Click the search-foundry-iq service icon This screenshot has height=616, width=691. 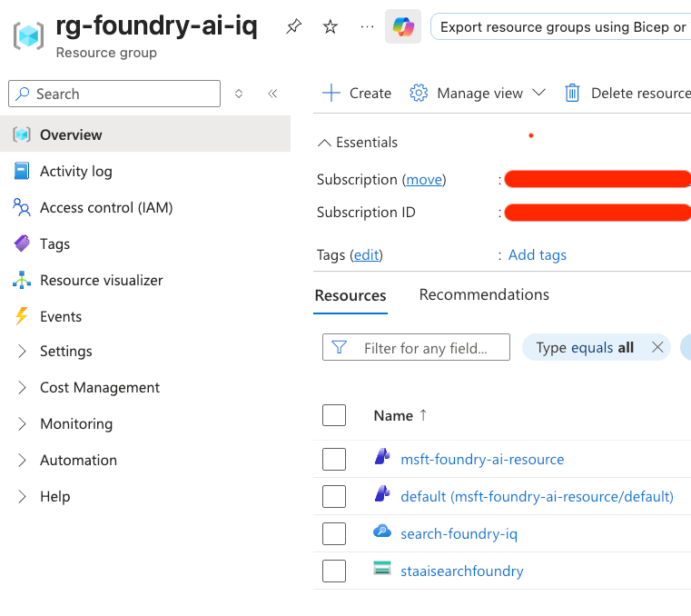[x=382, y=532]
